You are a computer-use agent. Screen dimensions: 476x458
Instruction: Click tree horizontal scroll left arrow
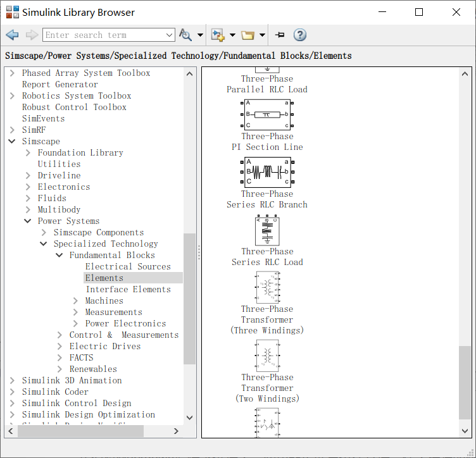click(x=11, y=431)
